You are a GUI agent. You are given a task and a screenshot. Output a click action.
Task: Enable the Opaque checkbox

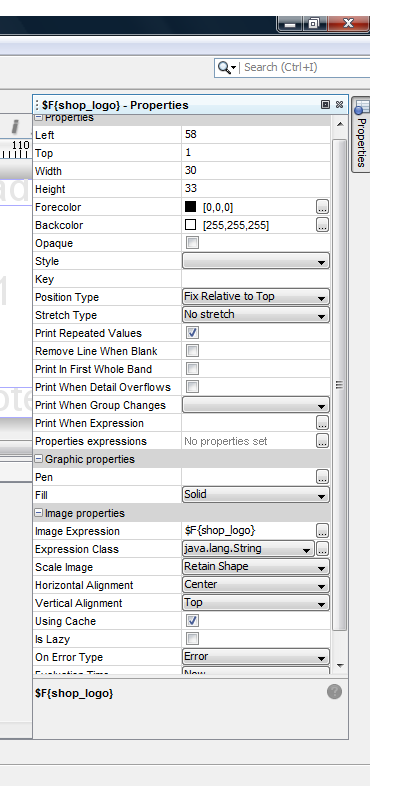point(192,243)
